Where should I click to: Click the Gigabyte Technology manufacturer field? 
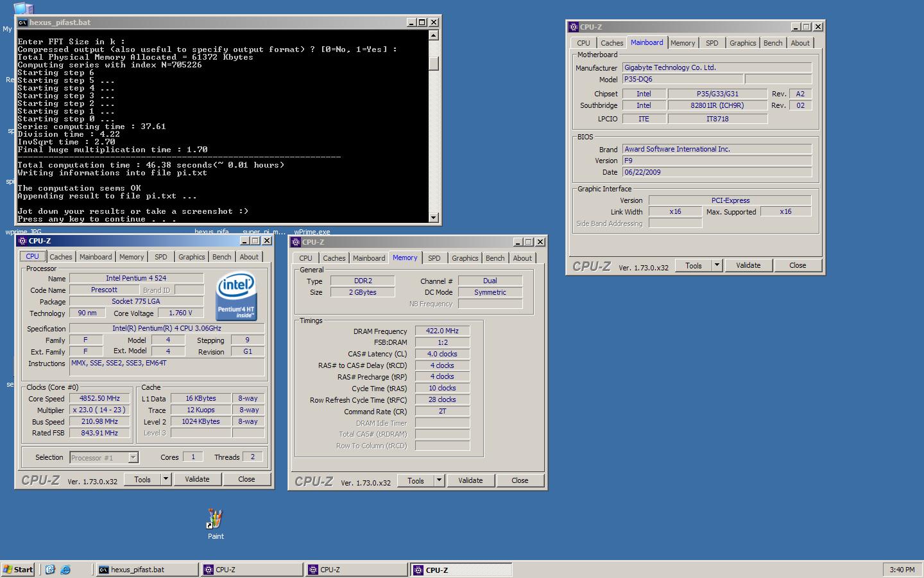click(x=717, y=67)
